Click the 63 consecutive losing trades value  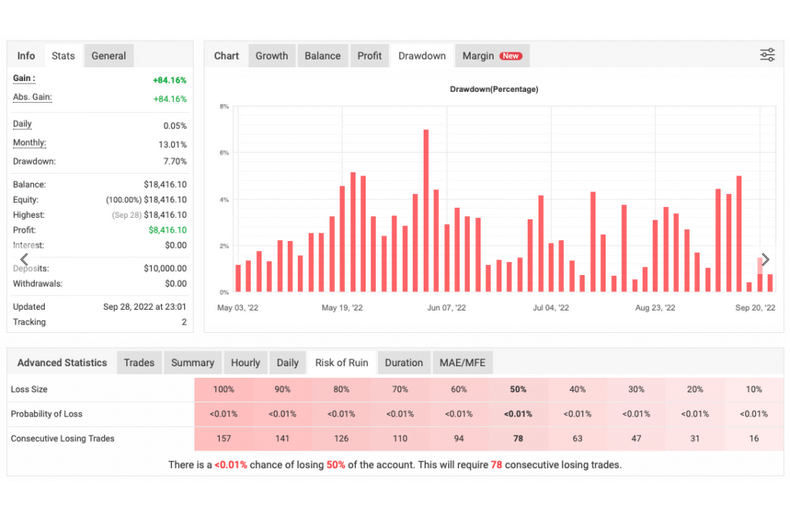pos(577,438)
